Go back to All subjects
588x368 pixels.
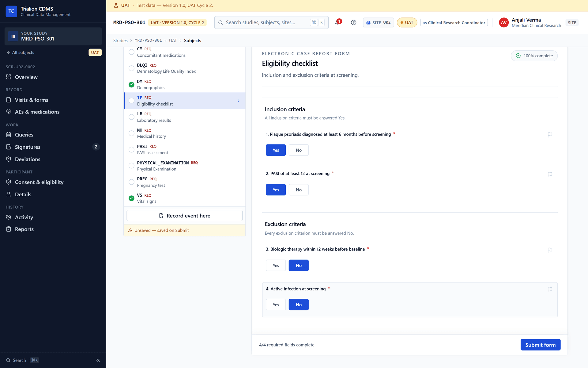20,52
